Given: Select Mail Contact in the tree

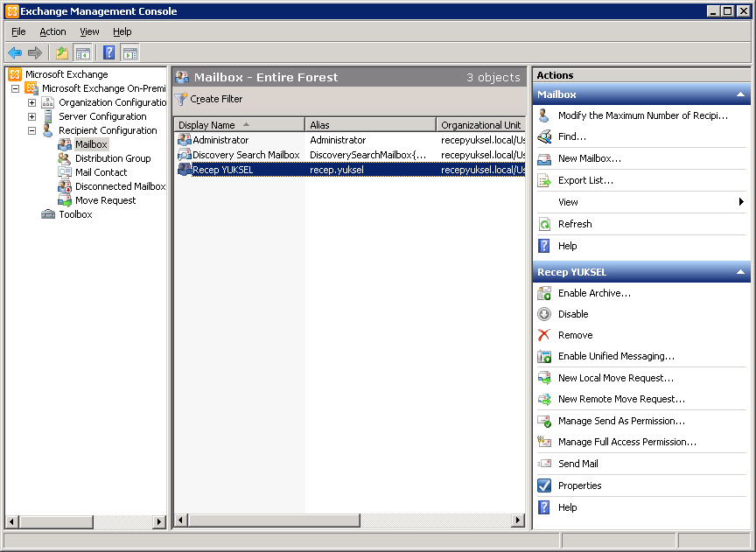Looking at the screenshot, I should [101, 172].
